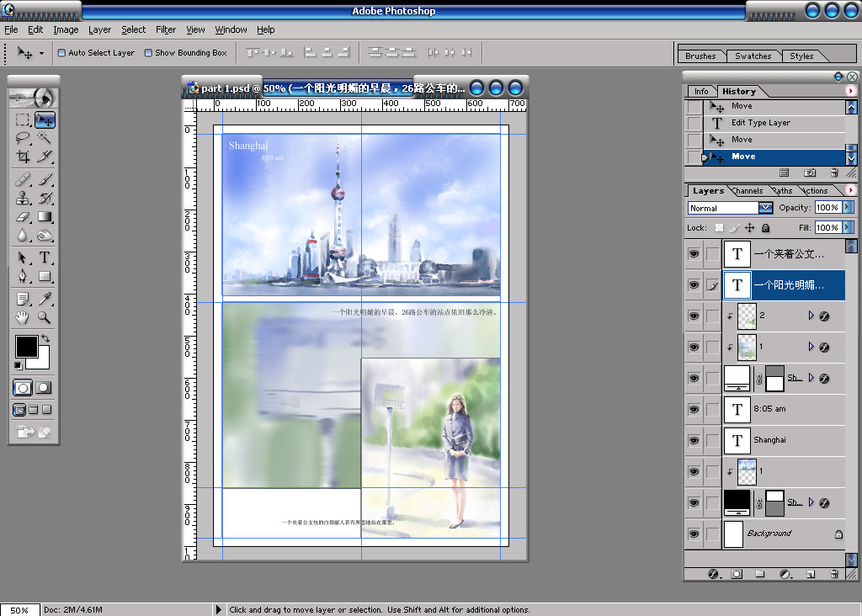Click the foreground color swatch
This screenshot has height=616, width=862.
click(26, 346)
